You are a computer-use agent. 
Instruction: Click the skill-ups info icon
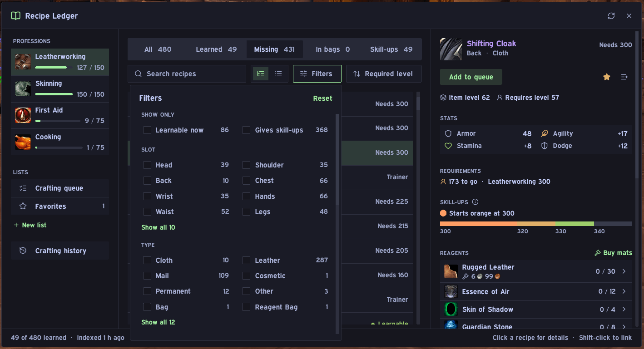(x=475, y=202)
